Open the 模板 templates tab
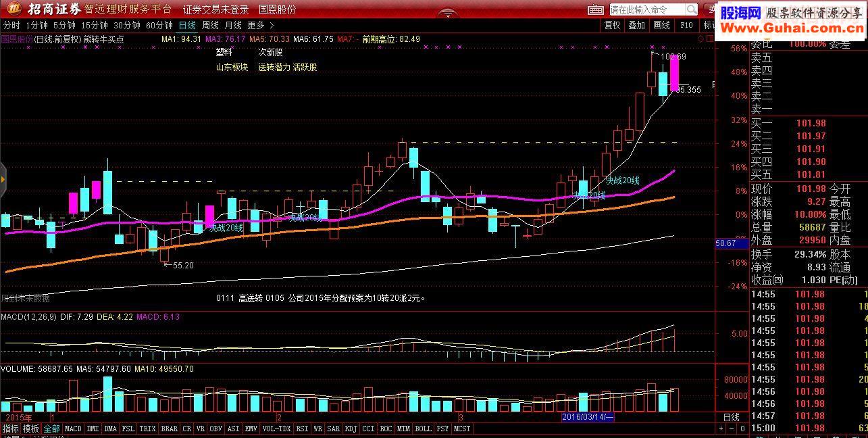Screen dimensions: 868x438 [31, 429]
